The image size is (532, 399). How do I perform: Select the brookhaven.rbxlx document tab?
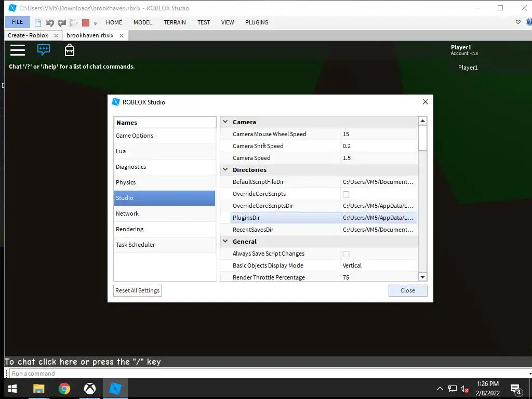(x=90, y=35)
